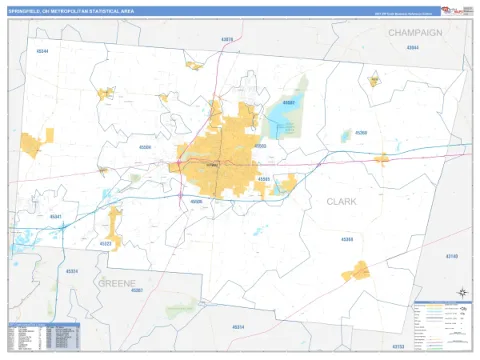Click the map legend panel
480x360 pixels.
tap(443, 326)
